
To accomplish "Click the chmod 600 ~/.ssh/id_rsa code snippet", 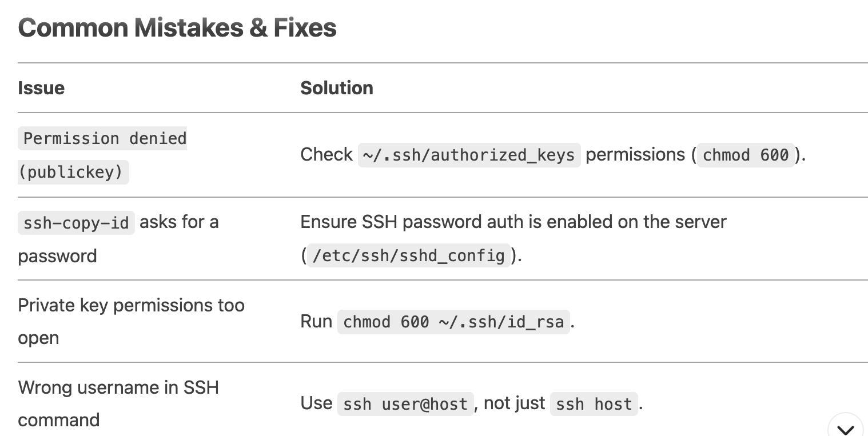I will tap(453, 322).
